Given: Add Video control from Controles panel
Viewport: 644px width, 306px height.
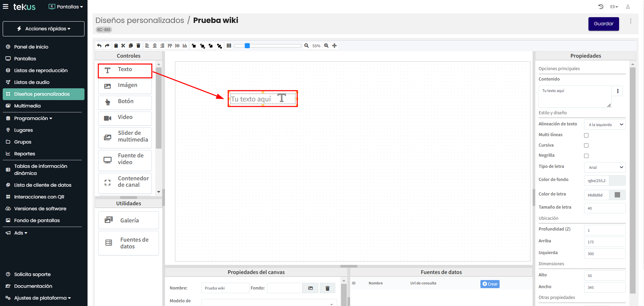Looking at the screenshot, I should click(x=125, y=118).
